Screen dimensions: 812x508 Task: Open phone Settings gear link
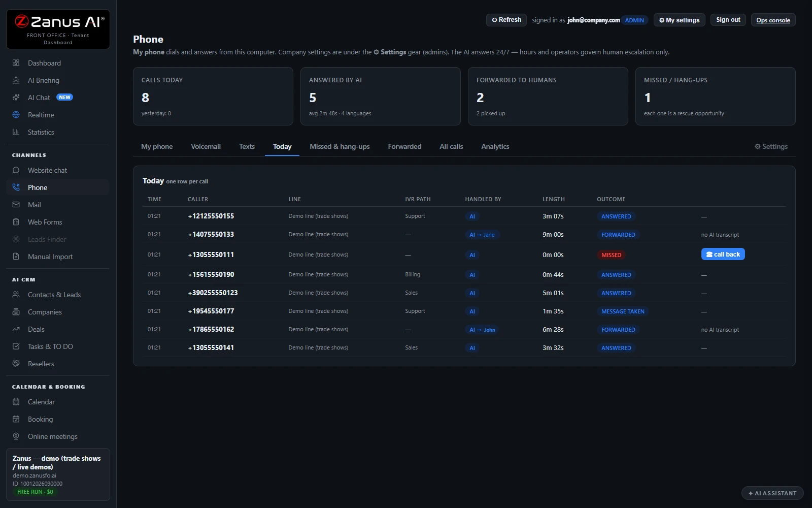(771, 146)
